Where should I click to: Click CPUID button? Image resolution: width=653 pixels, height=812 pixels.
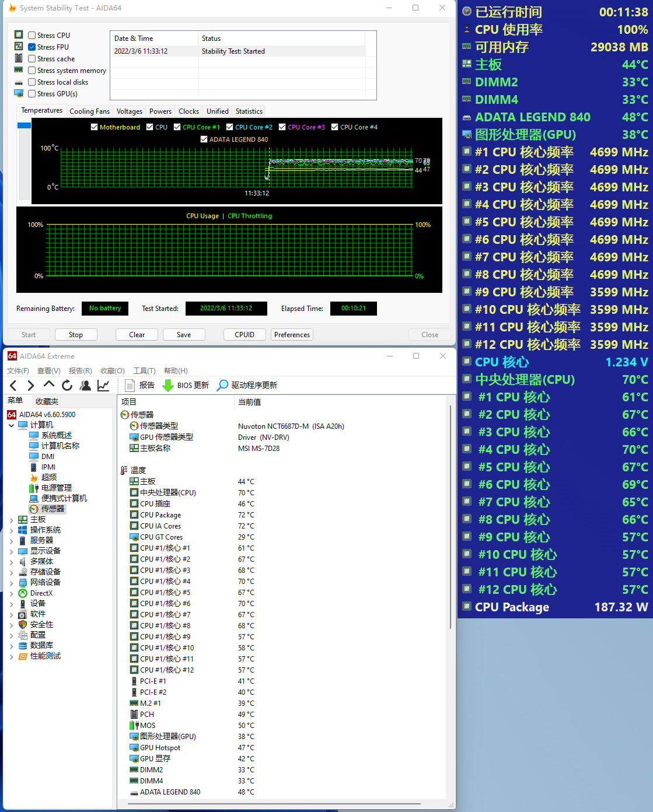[245, 335]
